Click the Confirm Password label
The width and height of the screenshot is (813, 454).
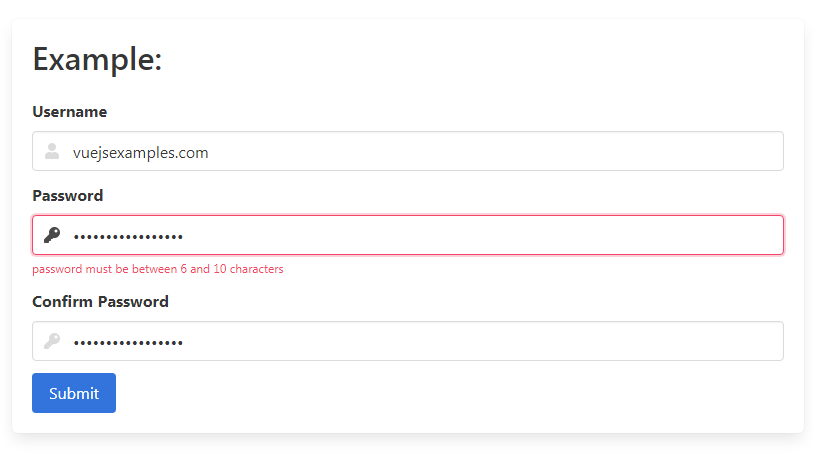point(100,302)
